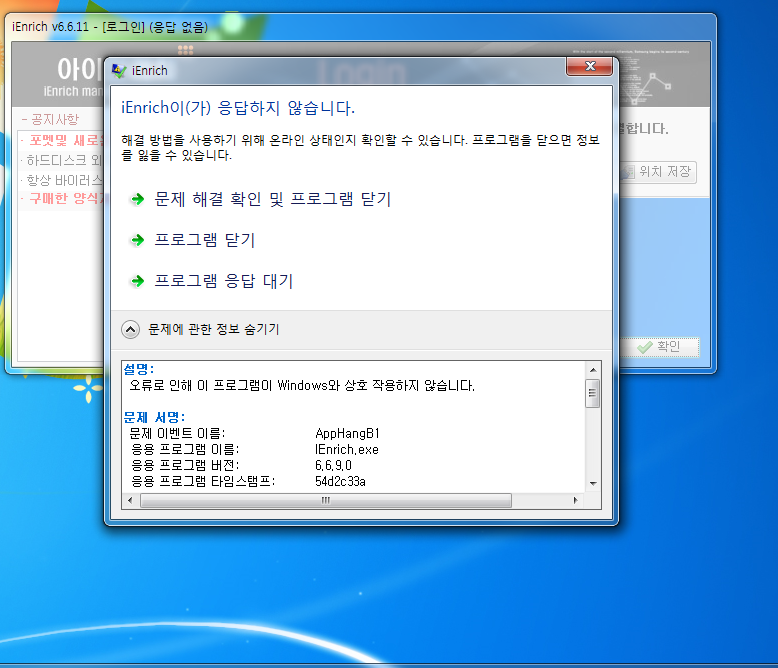Click the green checkmark icon on '확인'
Image resolution: width=778 pixels, height=668 pixels.
(x=643, y=347)
